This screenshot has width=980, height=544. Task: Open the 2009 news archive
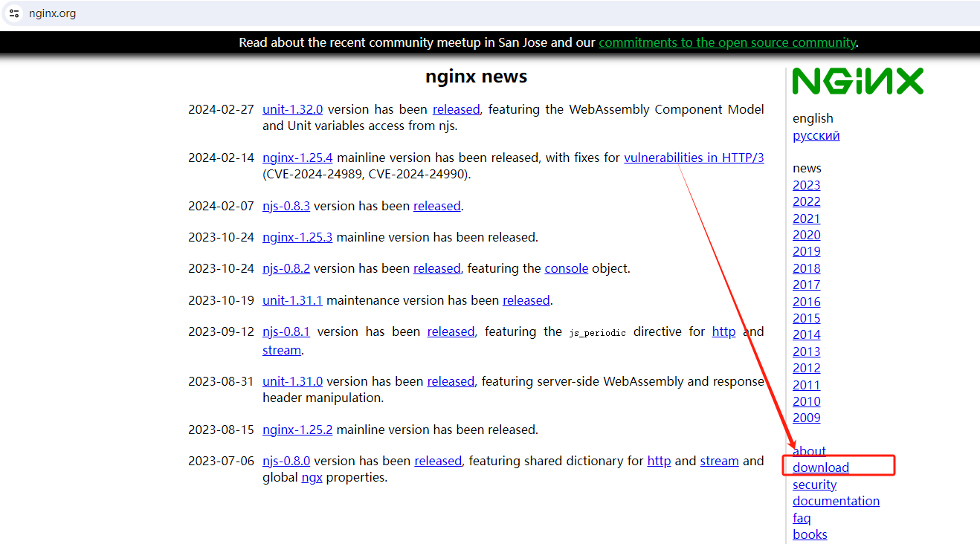pos(806,418)
